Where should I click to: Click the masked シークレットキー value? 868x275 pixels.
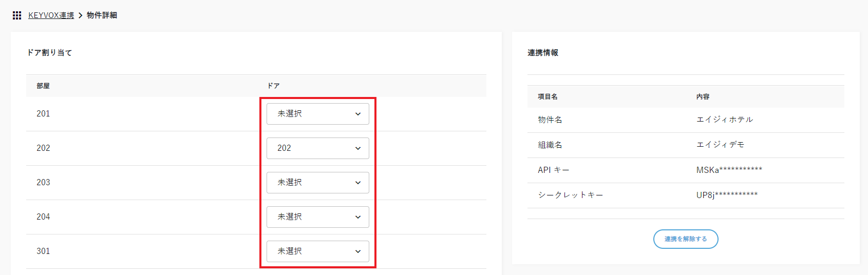(727, 195)
